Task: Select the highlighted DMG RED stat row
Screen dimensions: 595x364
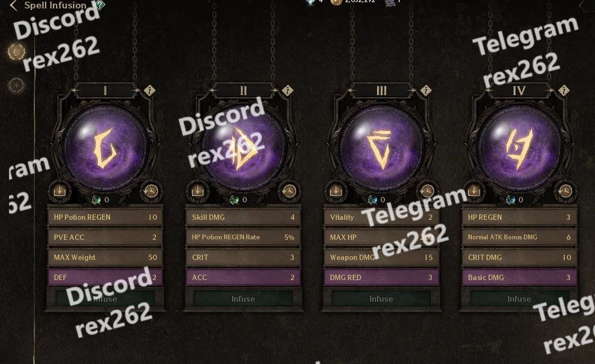Action: point(381,277)
